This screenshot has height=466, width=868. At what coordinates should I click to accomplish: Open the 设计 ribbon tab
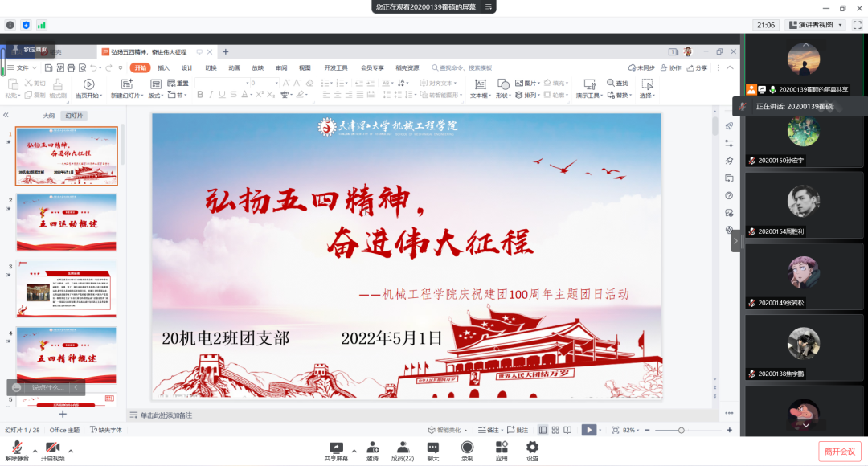[187, 68]
